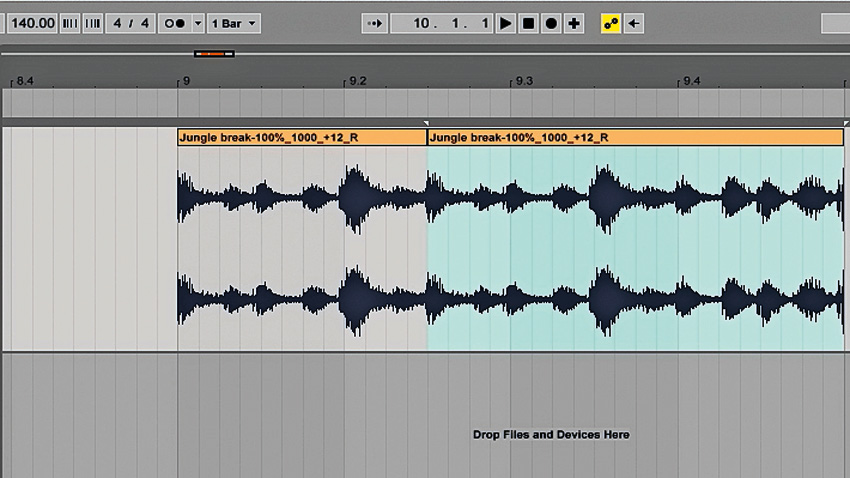Click the unselected first clip's waveform
The width and height of the screenshot is (850, 478).
coord(302,248)
